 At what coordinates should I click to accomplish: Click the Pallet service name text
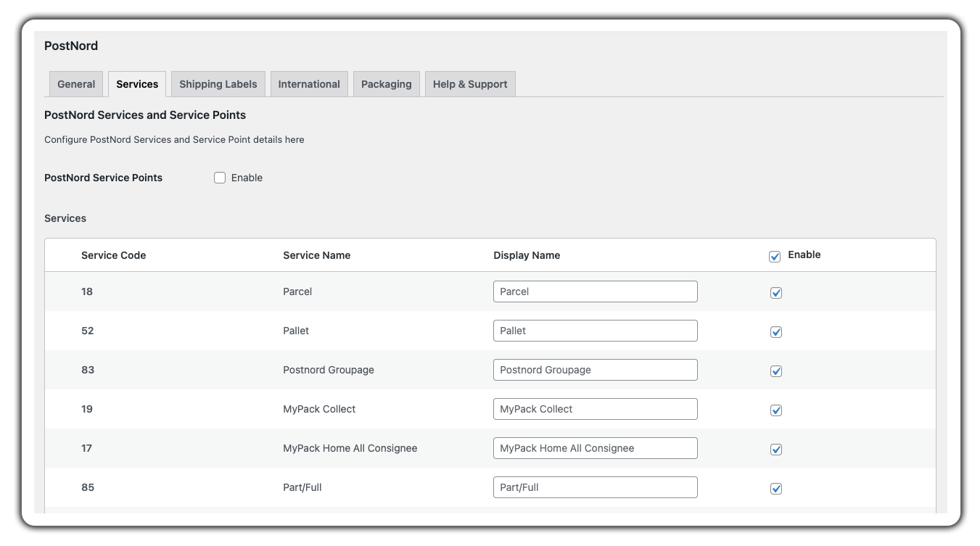(296, 331)
